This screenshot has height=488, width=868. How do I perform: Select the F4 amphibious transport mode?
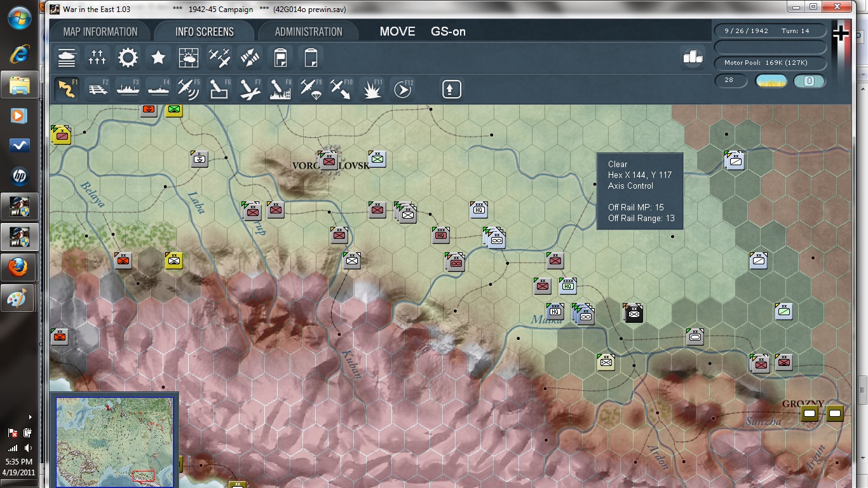pyautogui.click(x=158, y=89)
